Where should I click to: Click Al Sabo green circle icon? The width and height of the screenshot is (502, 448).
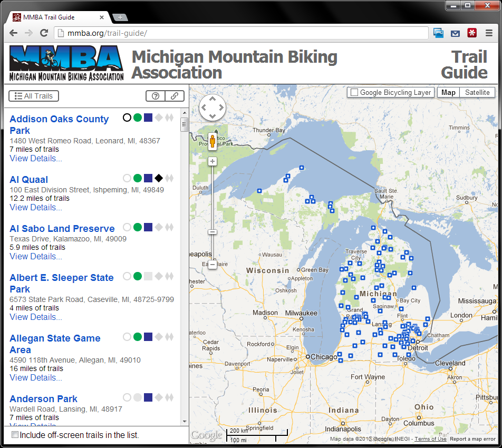tap(138, 227)
